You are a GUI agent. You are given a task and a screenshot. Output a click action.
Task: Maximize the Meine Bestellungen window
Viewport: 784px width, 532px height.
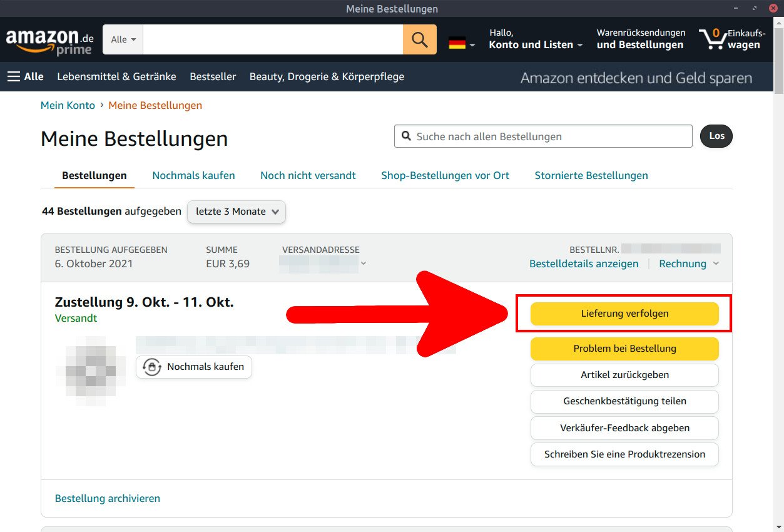pos(755,8)
